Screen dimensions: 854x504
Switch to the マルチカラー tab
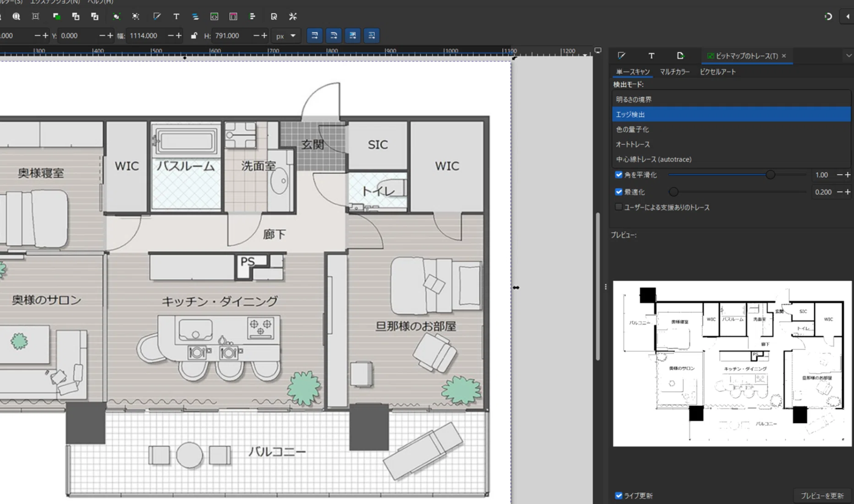click(x=674, y=71)
